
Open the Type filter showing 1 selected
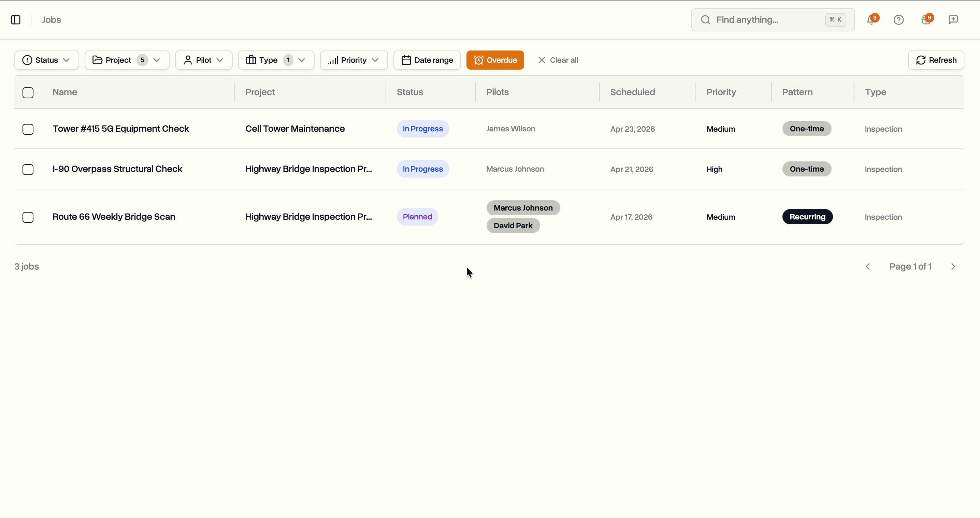click(276, 60)
